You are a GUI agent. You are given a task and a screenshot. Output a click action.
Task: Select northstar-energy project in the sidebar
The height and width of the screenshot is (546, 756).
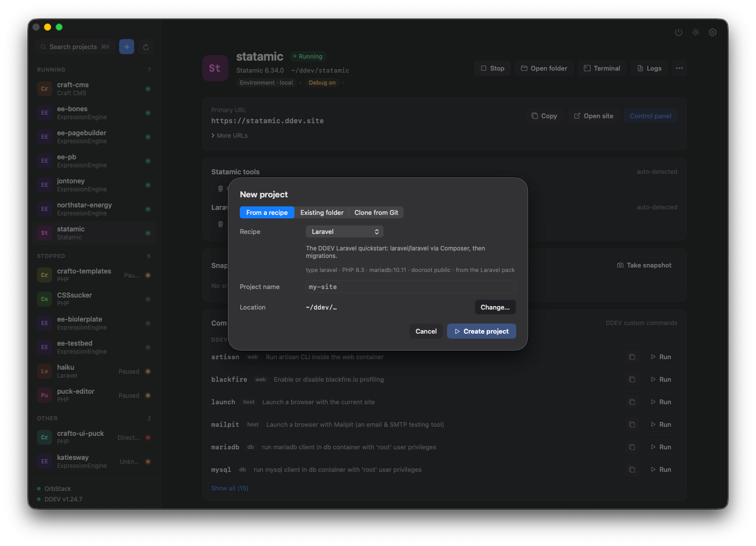(x=94, y=209)
